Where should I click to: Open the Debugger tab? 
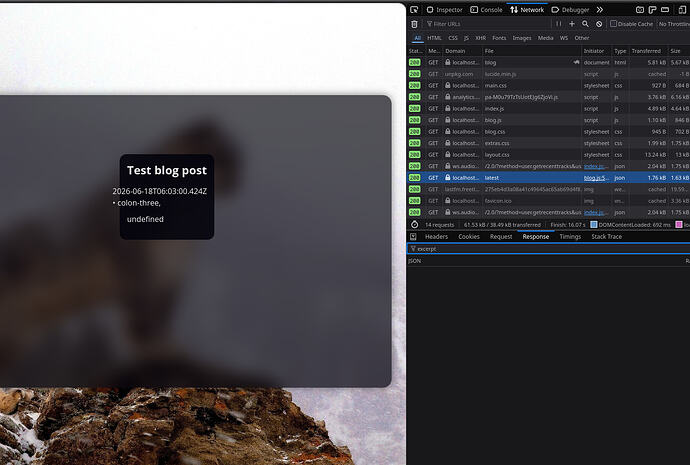(570, 10)
